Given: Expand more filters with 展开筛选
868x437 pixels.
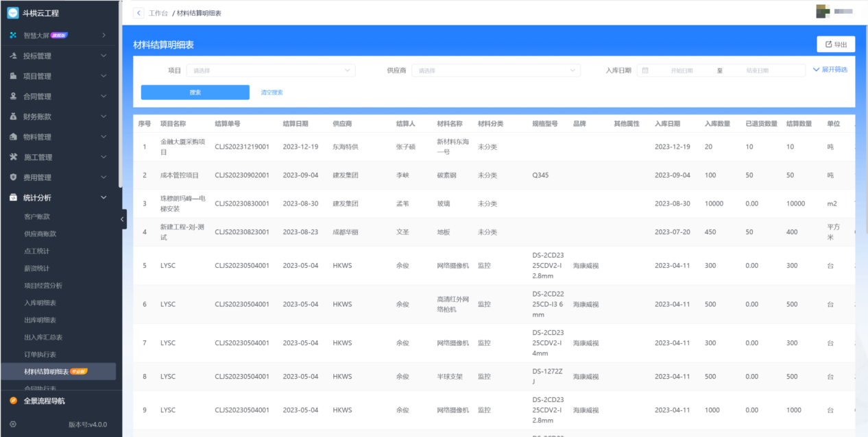Looking at the screenshot, I should click(830, 70).
